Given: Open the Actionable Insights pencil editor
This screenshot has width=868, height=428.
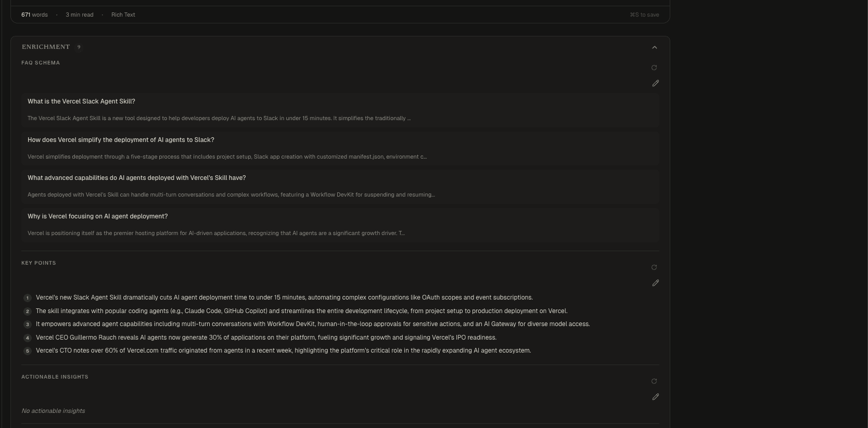Looking at the screenshot, I should pyautogui.click(x=655, y=397).
